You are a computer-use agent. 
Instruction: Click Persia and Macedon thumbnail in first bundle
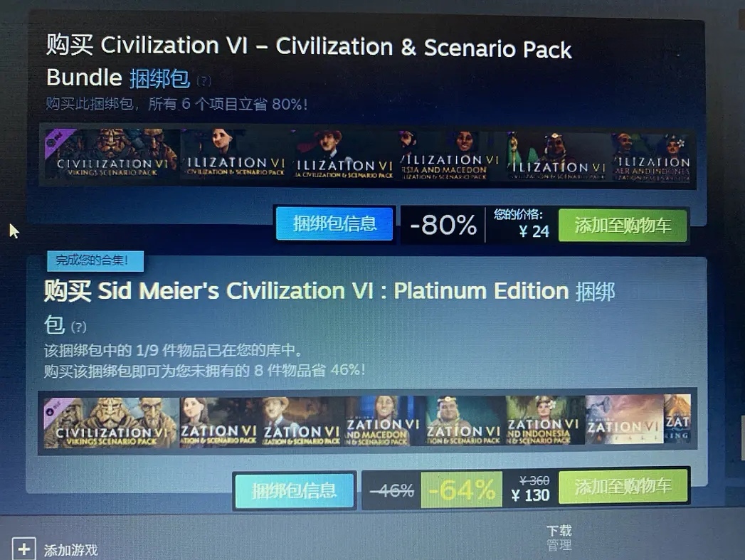(x=448, y=157)
